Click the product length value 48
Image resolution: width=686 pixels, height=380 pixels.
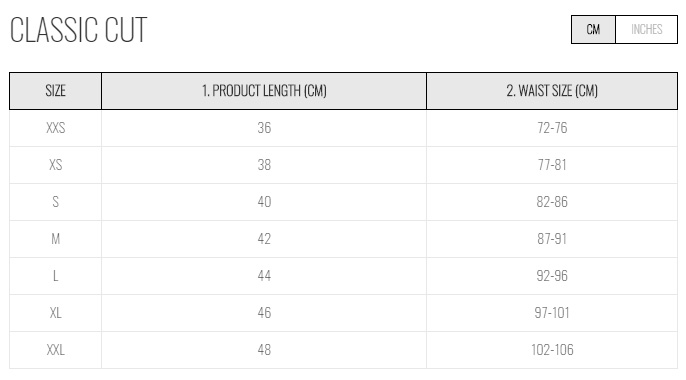coord(264,350)
